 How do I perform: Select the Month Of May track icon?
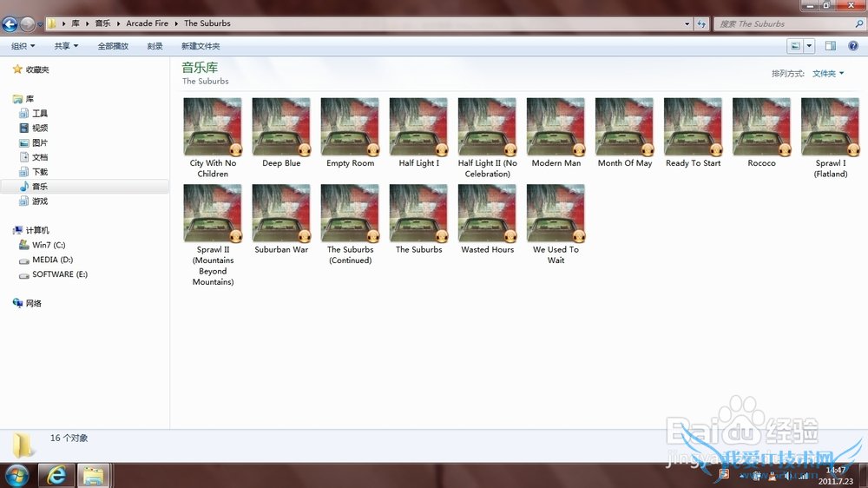click(x=624, y=127)
